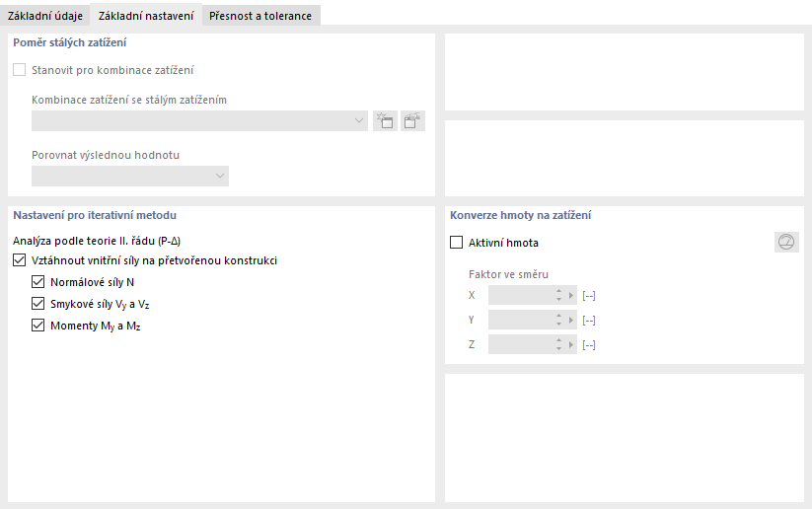
Task: Click the arrow button next to Y factor
Action: [571, 320]
